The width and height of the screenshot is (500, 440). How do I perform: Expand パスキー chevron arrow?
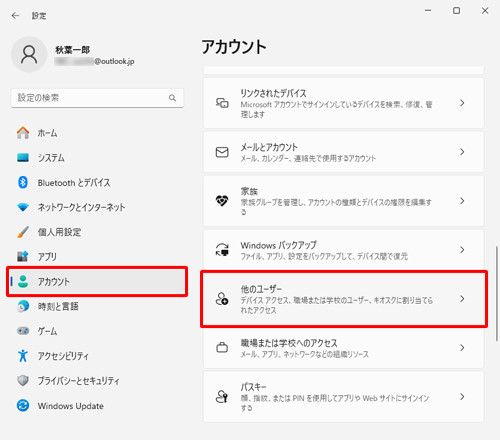tap(462, 397)
